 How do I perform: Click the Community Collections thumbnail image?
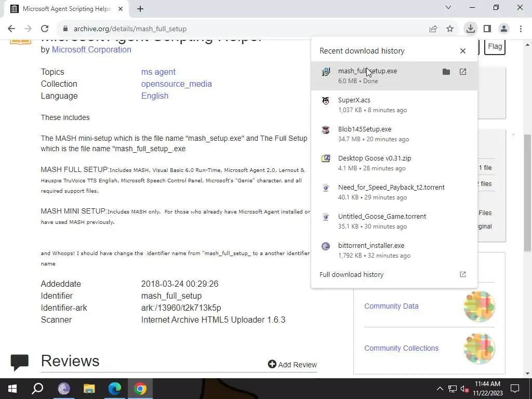(x=479, y=349)
